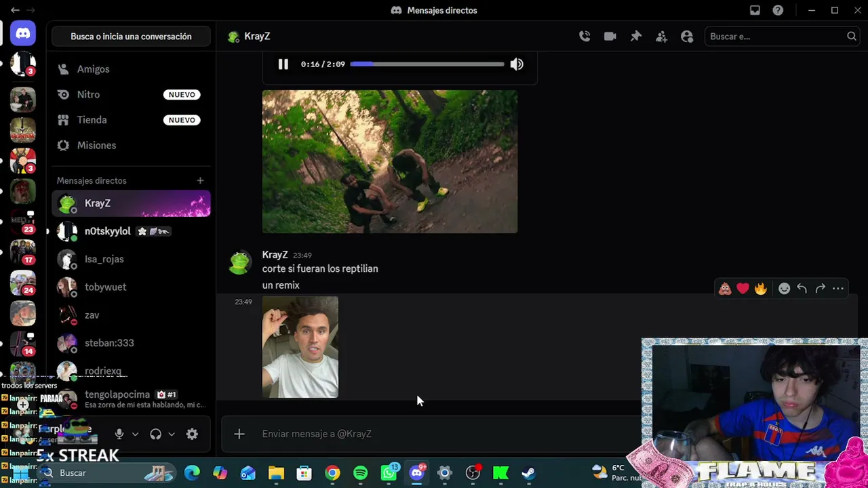The width and height of the screenshot is (868, 488).
Task: Open WhatsApp from the taskbar
Action: pyautogui.click(x=389, y=473)
